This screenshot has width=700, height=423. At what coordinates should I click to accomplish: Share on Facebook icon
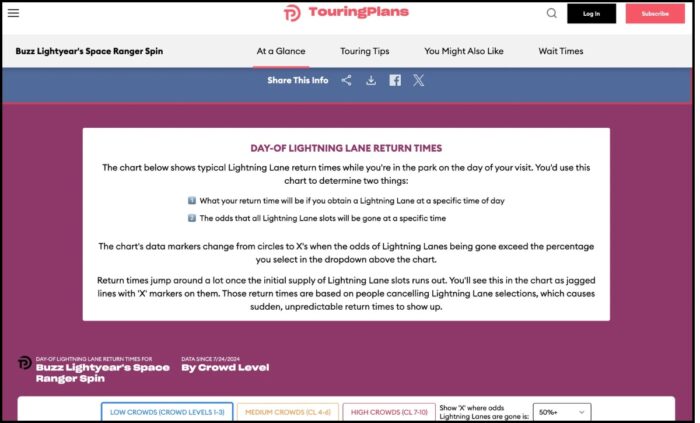click(395, 80)
